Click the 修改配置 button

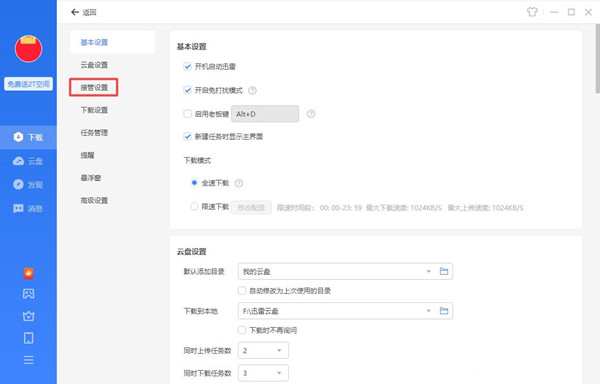pos(251,207)
